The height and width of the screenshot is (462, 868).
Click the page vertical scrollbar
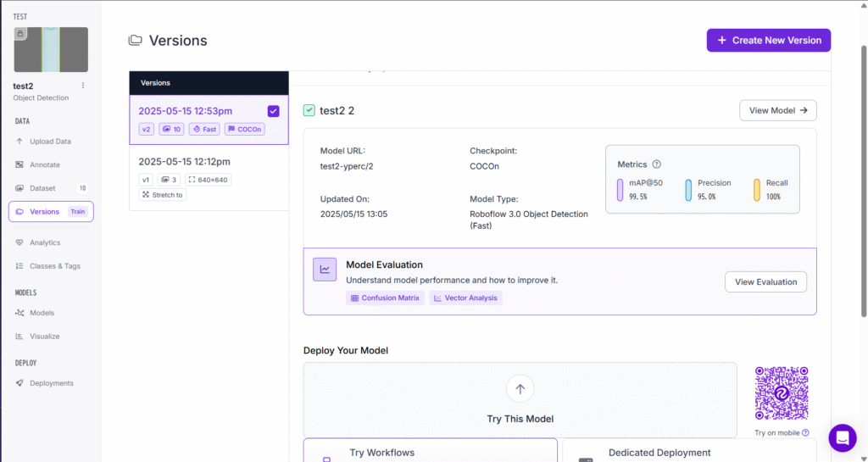point(864,180)
